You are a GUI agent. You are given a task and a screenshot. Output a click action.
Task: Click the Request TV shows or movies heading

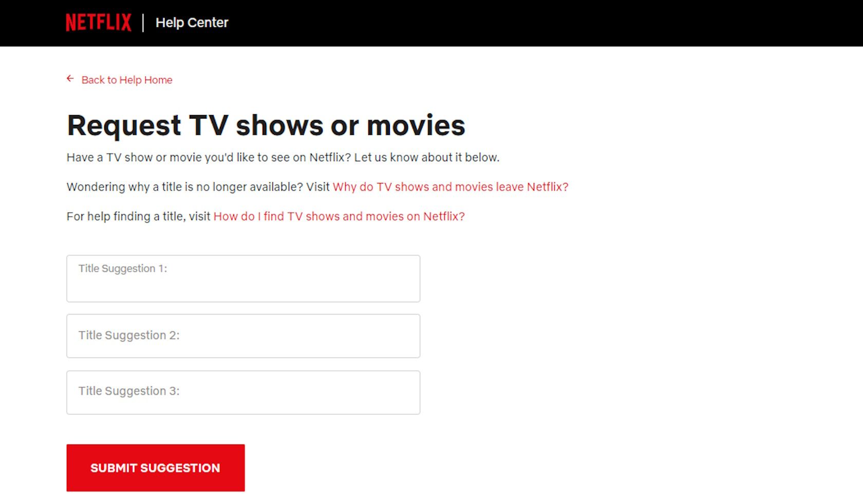266,125
